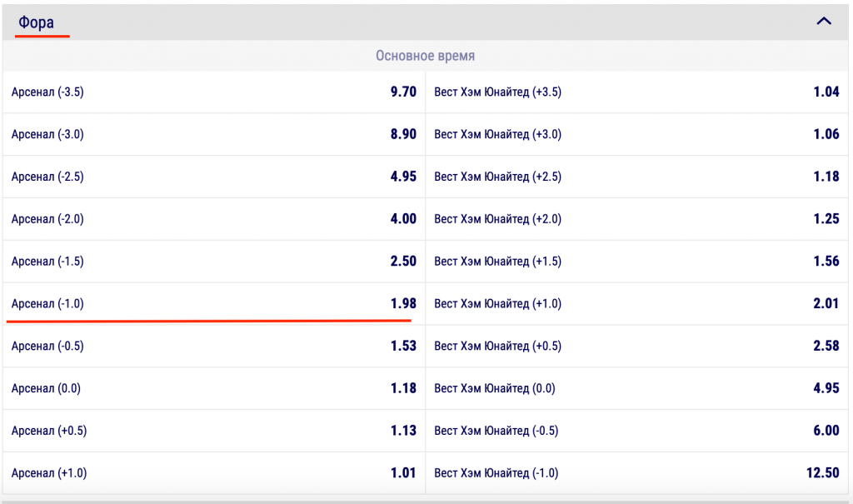Pick Вест Хэм Юнайтед (+1.5) at 1.56
Image resolution: width=853 pixels, height=504 pixels.
tap(636, 262)
